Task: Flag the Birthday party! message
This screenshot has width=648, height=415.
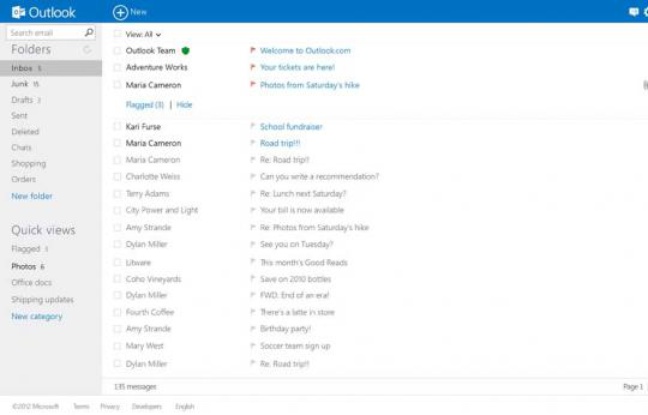Action: [x=253, y=329]
